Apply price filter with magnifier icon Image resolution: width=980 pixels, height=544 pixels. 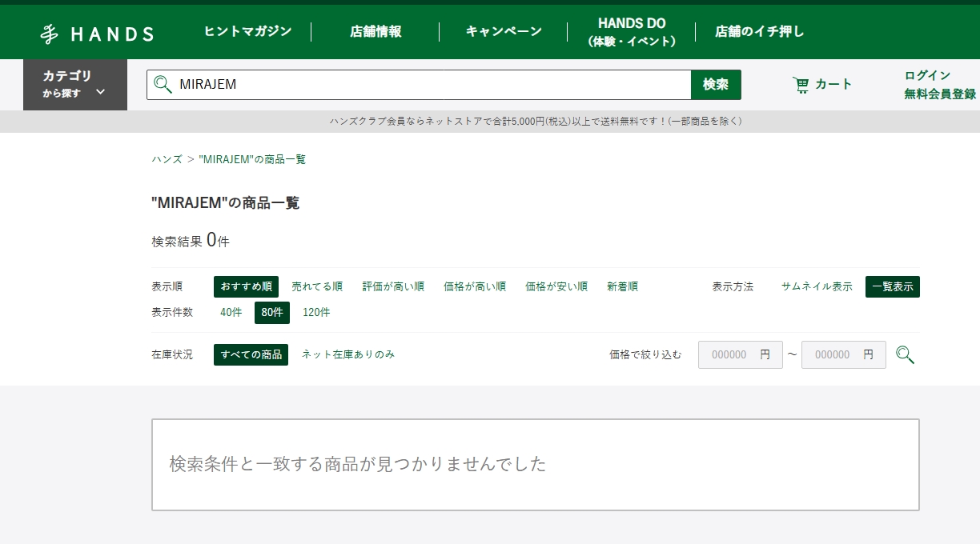[x=905, y=354]
